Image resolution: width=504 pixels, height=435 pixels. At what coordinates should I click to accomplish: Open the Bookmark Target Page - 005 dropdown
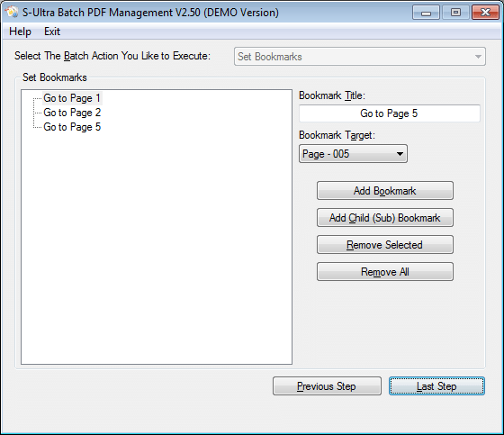click(353, 154)
